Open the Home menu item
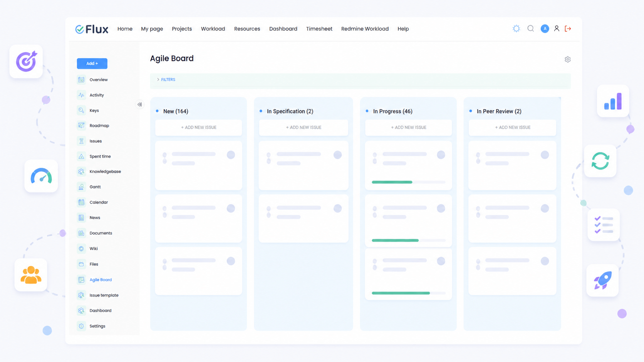644x362 pixels. [125, 29]
